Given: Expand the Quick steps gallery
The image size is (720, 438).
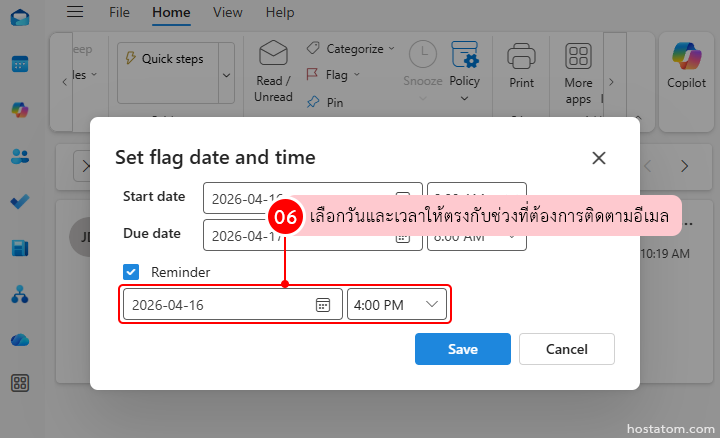Looking at the screenshot, I should click(226, 75).
